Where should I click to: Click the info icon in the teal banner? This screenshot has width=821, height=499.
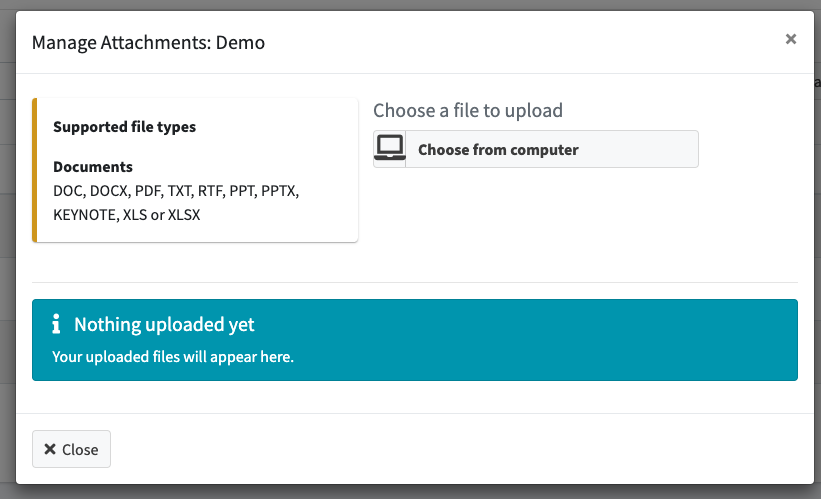57,325
